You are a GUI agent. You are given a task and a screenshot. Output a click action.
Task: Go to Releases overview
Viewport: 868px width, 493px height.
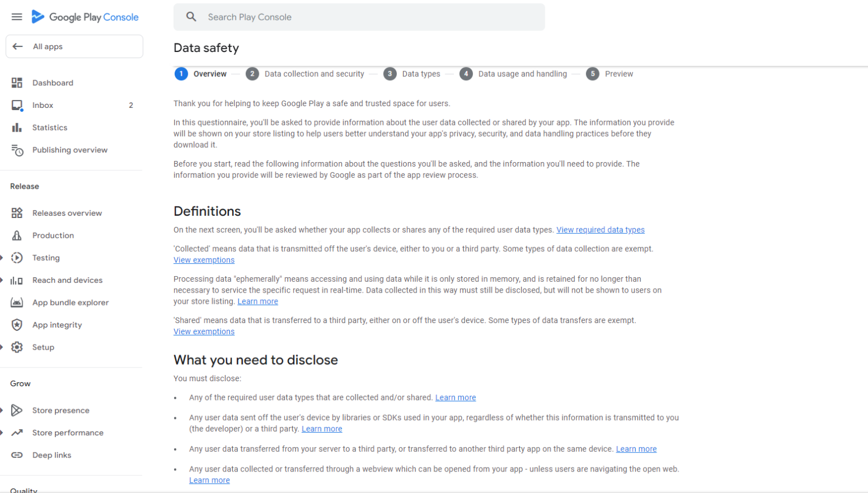[x=67, y=213]
